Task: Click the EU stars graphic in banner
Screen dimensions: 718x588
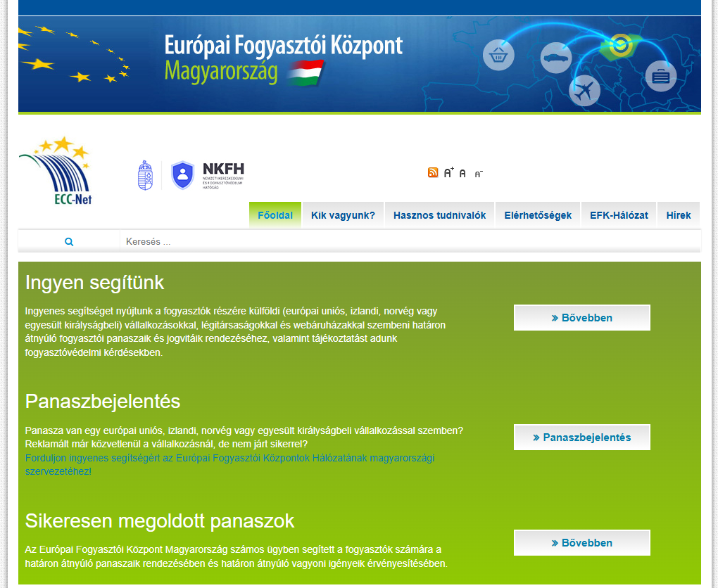Action: (x=74, y=54)
